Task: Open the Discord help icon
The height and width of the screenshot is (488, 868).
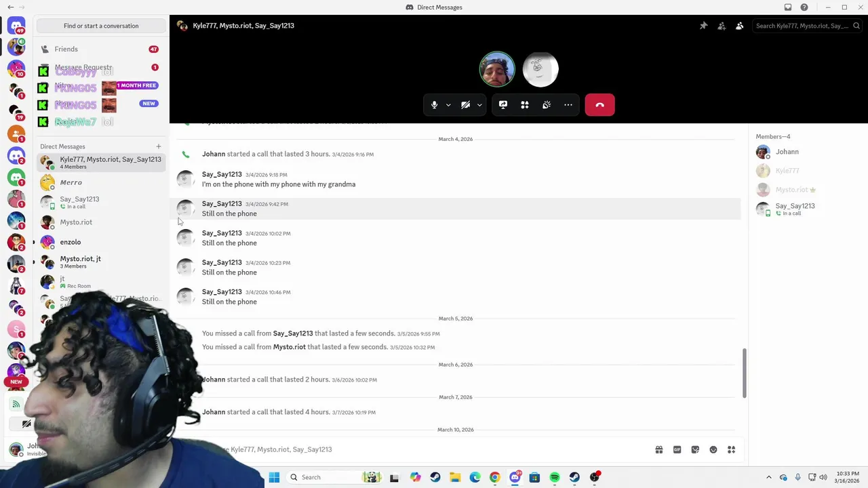Action: pos(804,7)
